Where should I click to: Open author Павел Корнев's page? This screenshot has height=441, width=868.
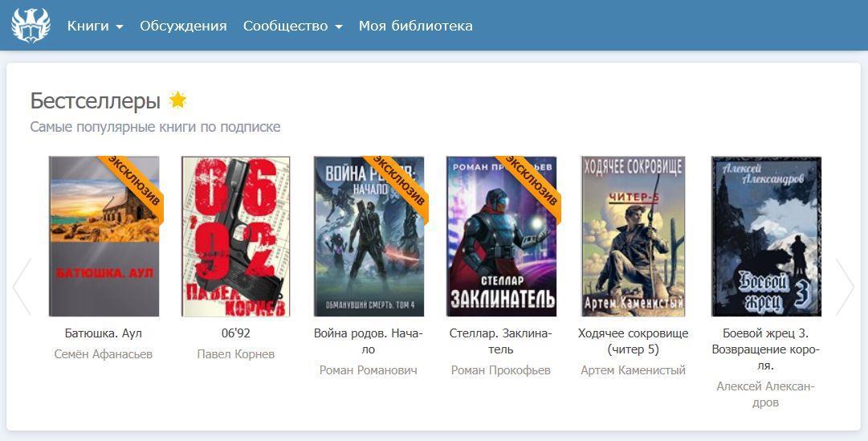[235, 354]
